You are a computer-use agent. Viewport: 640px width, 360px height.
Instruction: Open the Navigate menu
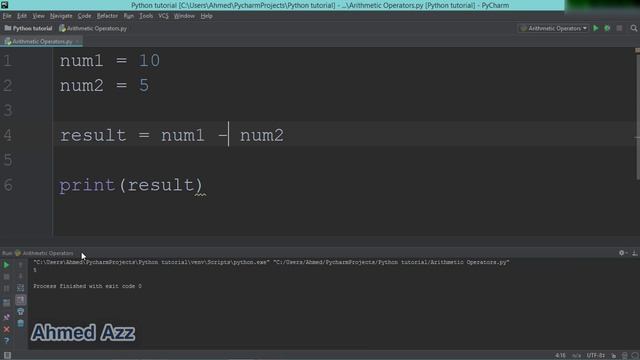[x=61, y=16]
